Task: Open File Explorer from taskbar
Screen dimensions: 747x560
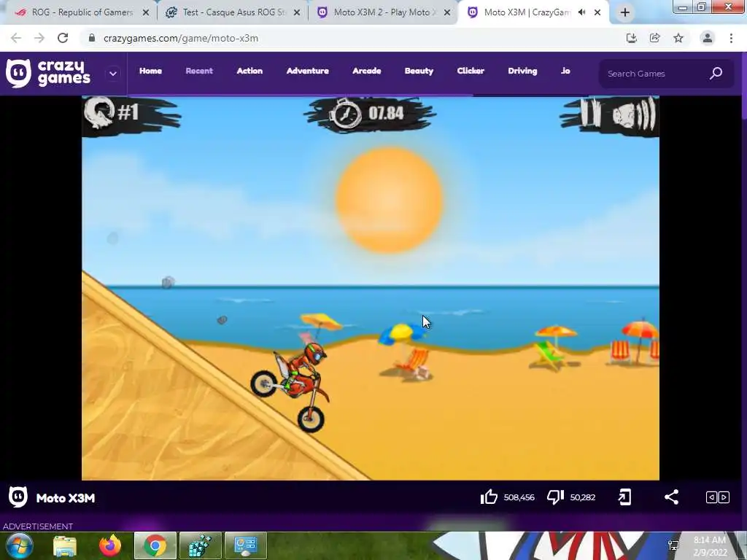Action: 65,545
